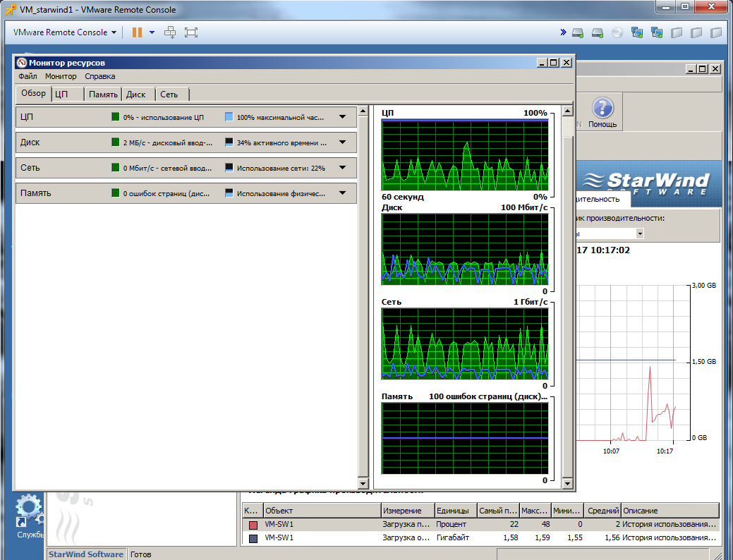Click the Единицы column header
This screenshot has height=560, width=733.
[x=456, y=511]
